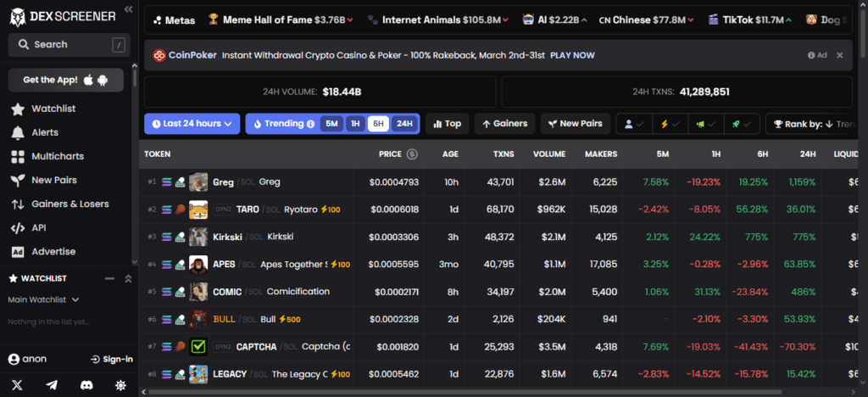Image resolution: width=868 pixels, height=397 pixels.
Task: Click the Advertise Ad icon
Action: coord(18,251)
